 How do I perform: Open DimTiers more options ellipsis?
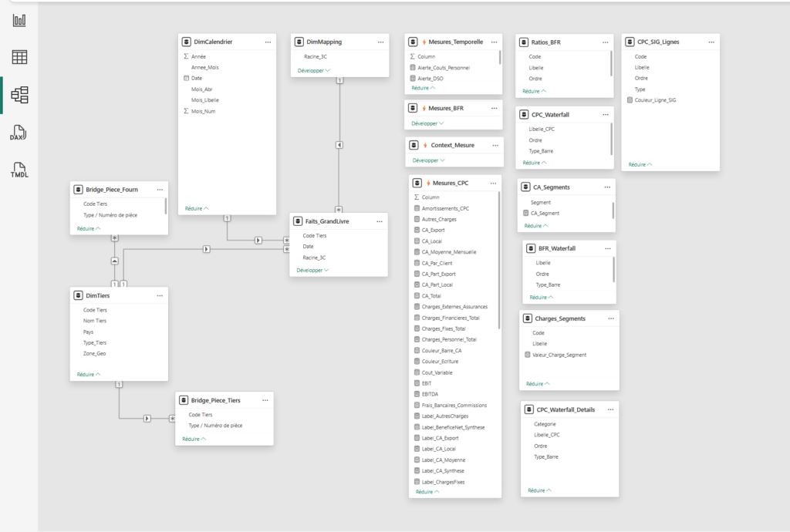tap(160, 296)
